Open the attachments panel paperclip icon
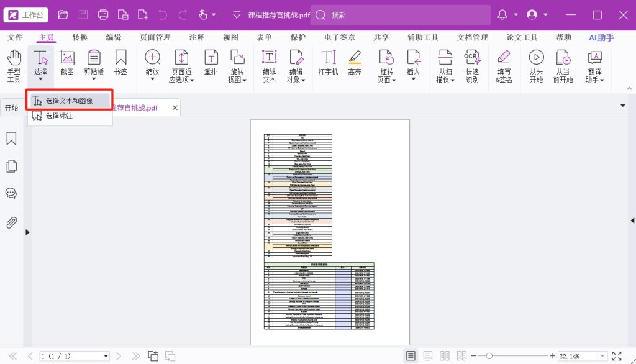This screenshot has height=364, width=636. click(x=11, y=222)
